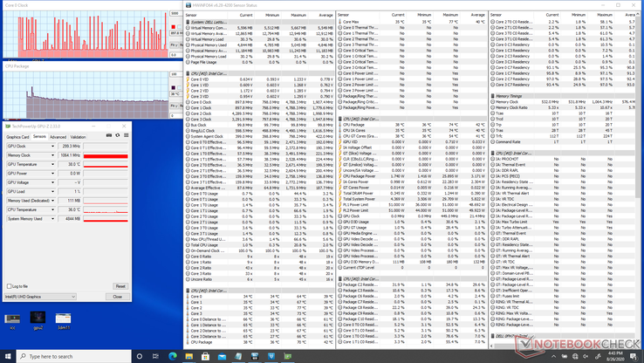This screenshot has width=644, height=363.
Task: Open the first desktop icon labeled xx
Action: pos(12,320)
